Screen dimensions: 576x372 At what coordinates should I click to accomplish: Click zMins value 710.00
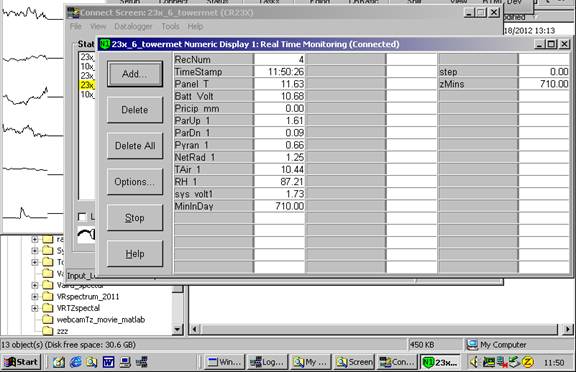544,84
